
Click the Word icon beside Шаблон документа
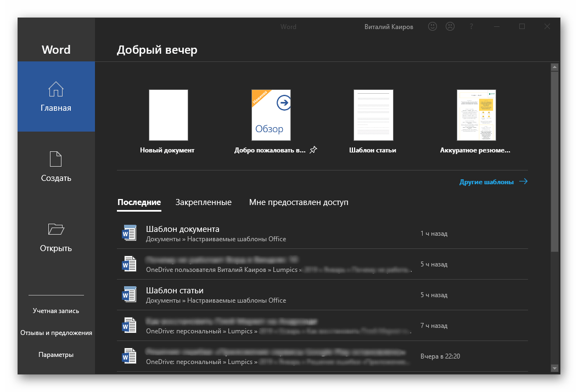pos(129,232)
